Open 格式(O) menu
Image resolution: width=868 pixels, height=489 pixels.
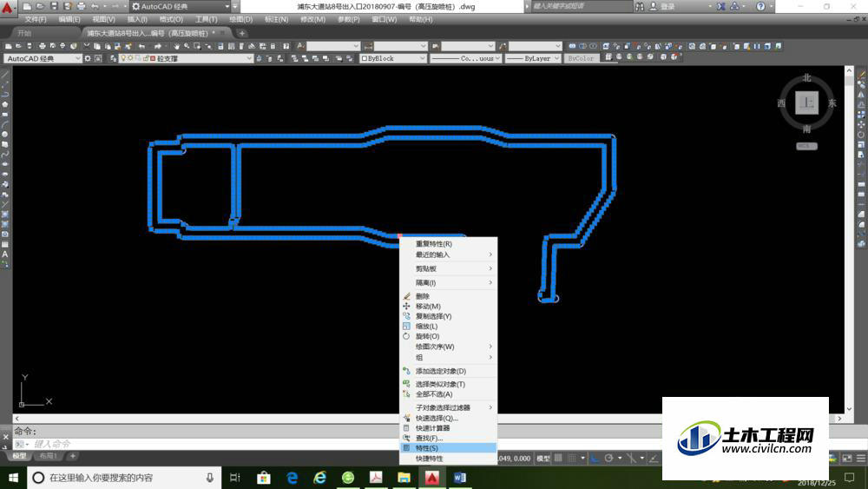click(x=171, y=19)
